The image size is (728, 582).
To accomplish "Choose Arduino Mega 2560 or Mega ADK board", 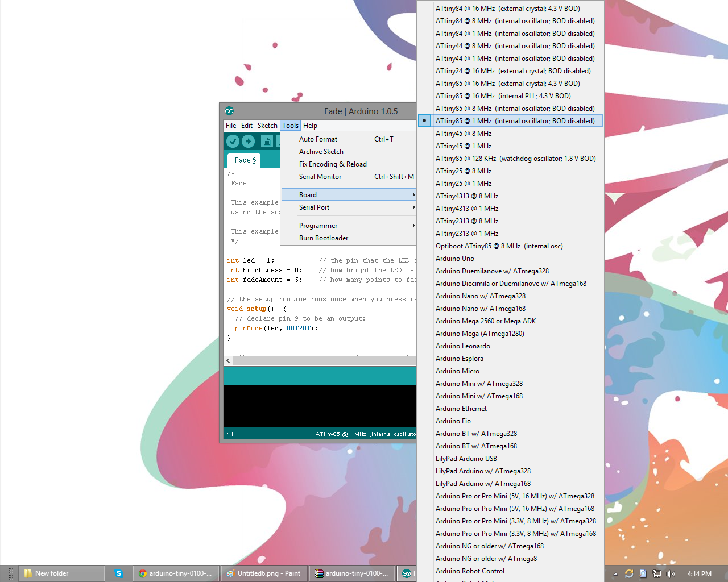I will [510, 321].
